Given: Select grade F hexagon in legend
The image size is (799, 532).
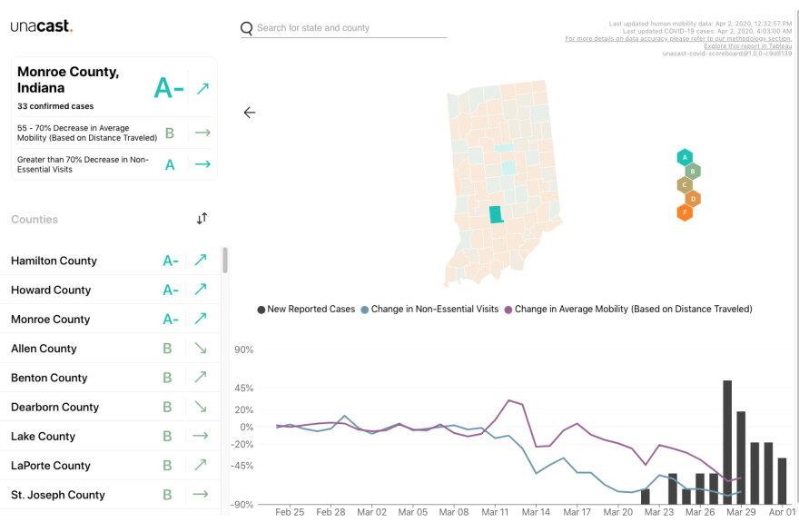Looking at the screenshot, I should point(685,212).
